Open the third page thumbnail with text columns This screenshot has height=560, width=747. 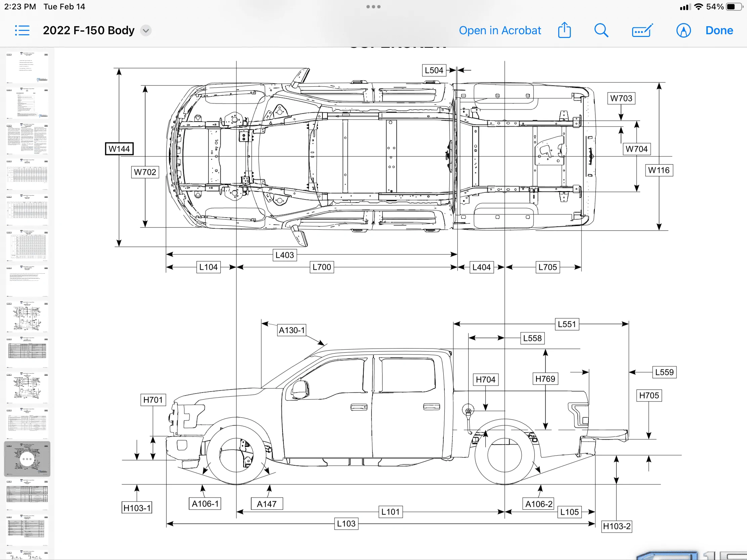coord(27,139)
